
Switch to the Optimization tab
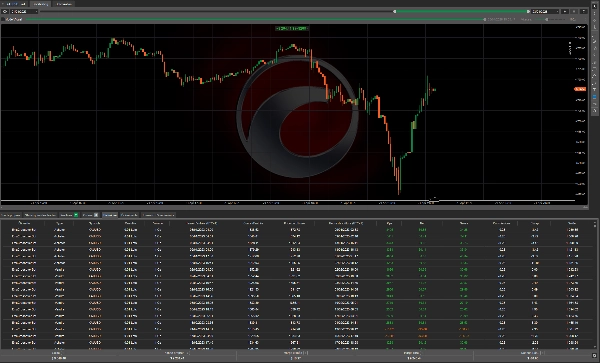coord(63,4)
